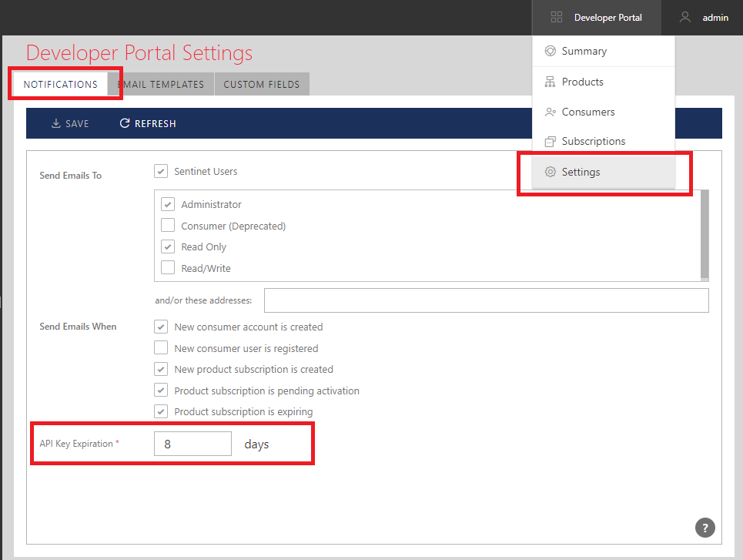Switch to the EMAIL TEMPLATES tab
Screen dimensions: 743x560
(x=161, y=84)
